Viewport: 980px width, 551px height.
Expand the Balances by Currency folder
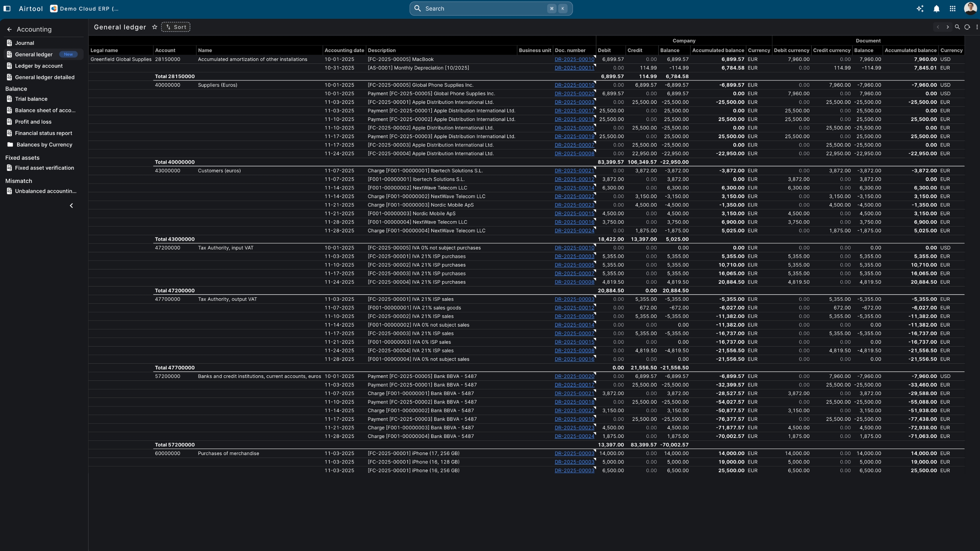(x=44, y=144)
